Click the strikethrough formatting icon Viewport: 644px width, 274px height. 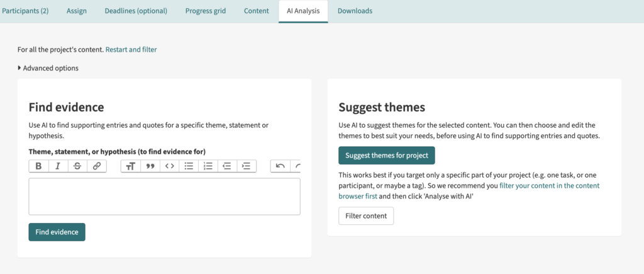(x=77, y=166)
